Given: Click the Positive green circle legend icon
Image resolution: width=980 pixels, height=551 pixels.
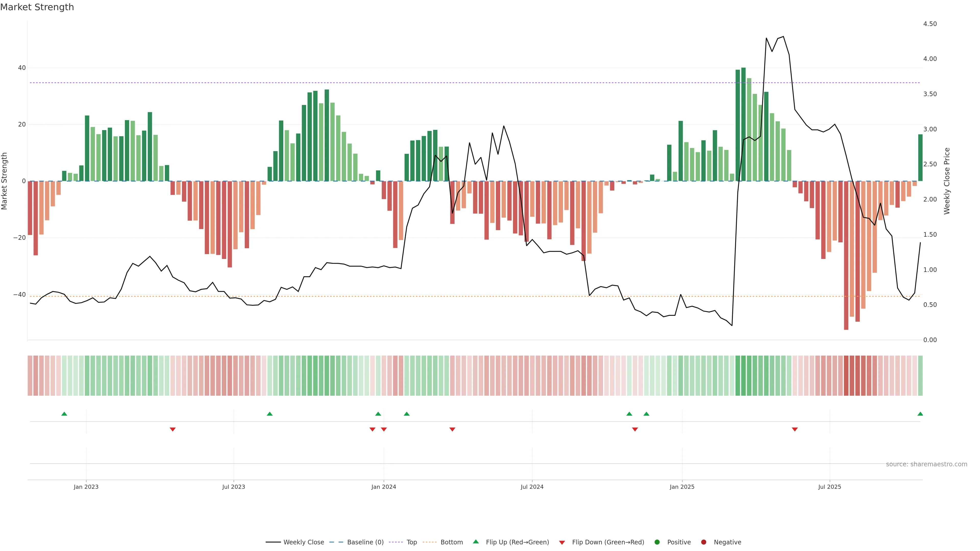Looking at the screenshot, I should (x=657, y=542).
